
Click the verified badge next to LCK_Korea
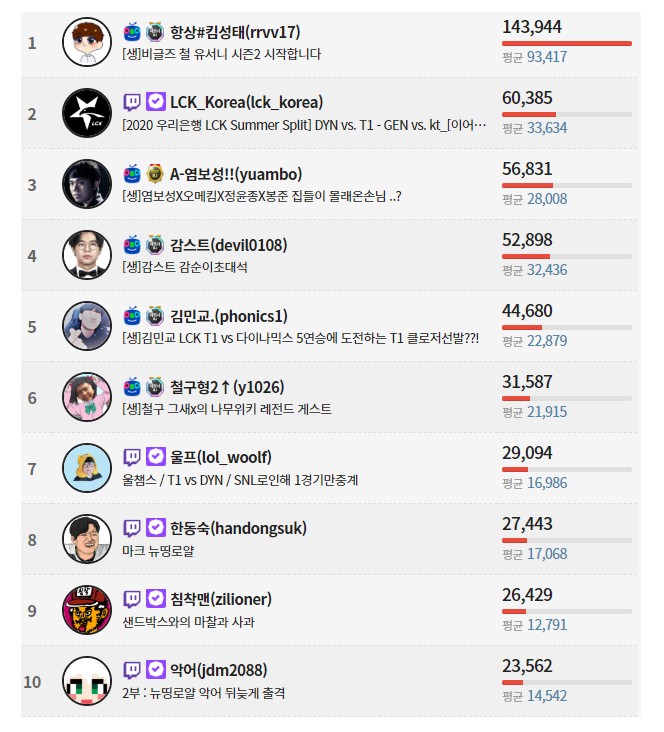click(x=155, y=102)
